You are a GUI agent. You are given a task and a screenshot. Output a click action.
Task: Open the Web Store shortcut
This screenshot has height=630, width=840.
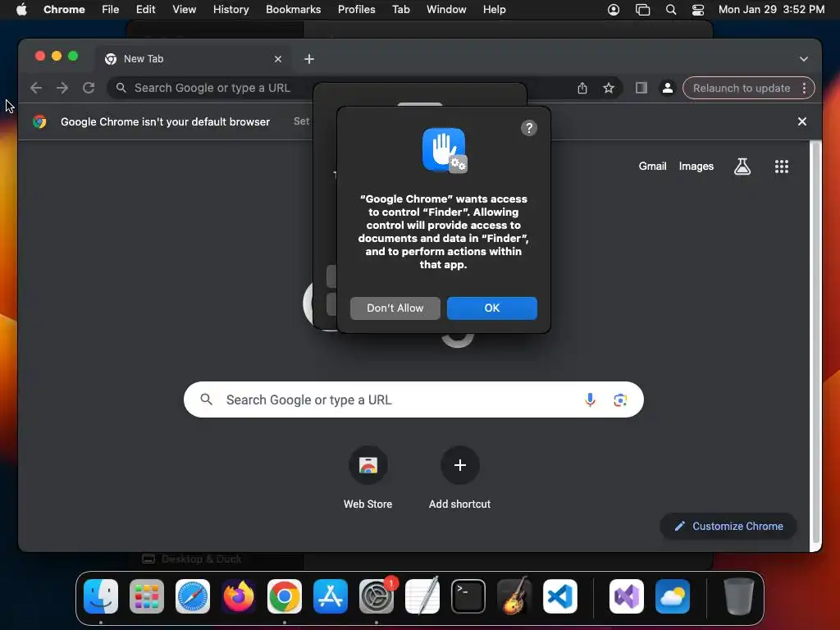tap(368, 477)
